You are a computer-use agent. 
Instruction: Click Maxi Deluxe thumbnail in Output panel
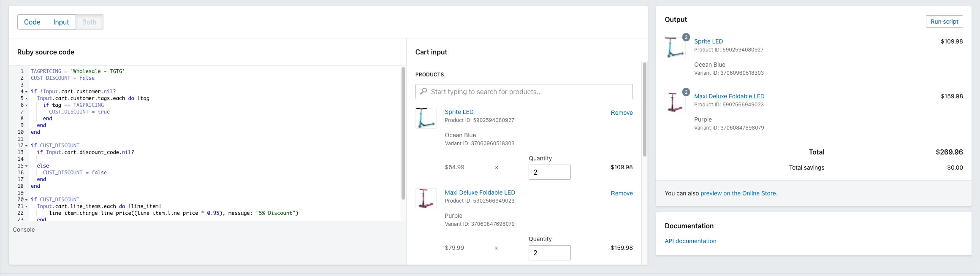[675, 102]
